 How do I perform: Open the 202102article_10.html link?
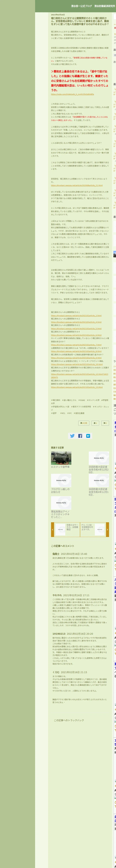click(x=77, y=365)
